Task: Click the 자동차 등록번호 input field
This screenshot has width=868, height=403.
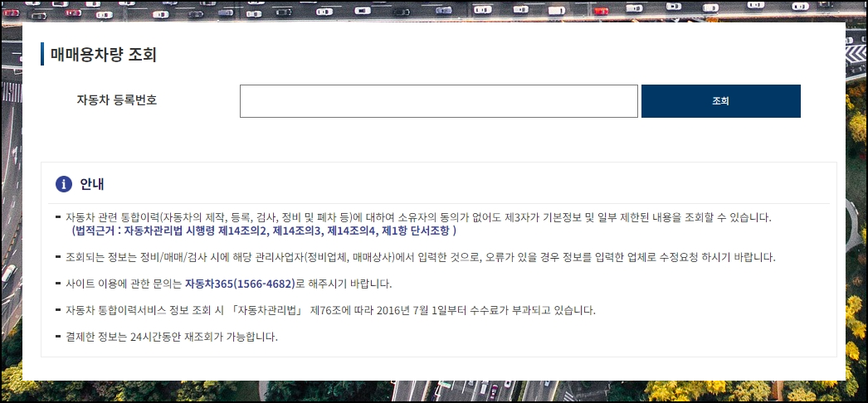Action: (438, 101)
